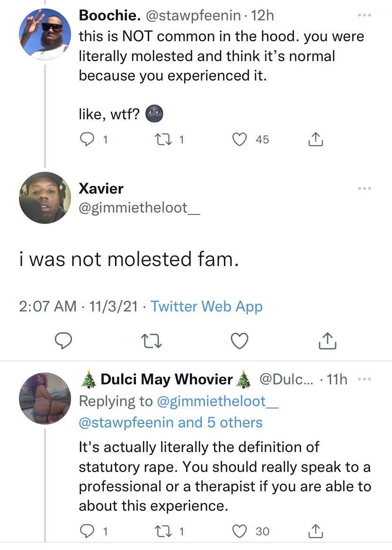
Task: Open the @gimmietheloot__ mention in the reply
Action: click(x=217, y=401)
